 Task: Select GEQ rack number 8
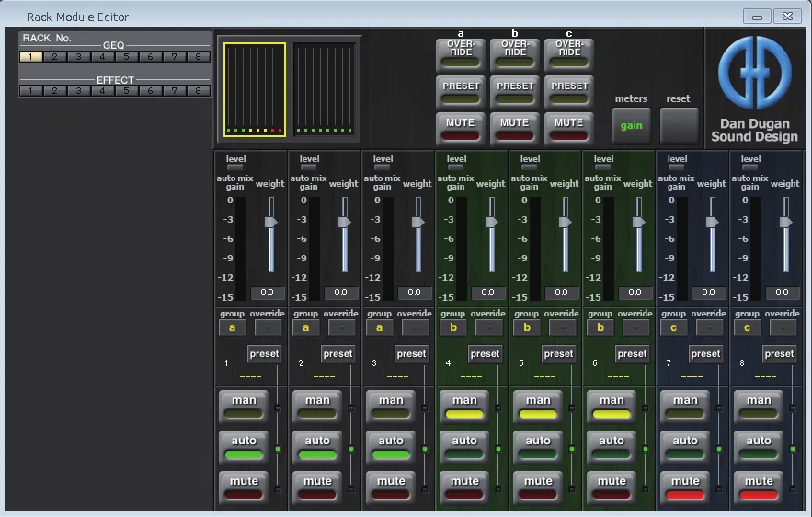click(199, 56)
